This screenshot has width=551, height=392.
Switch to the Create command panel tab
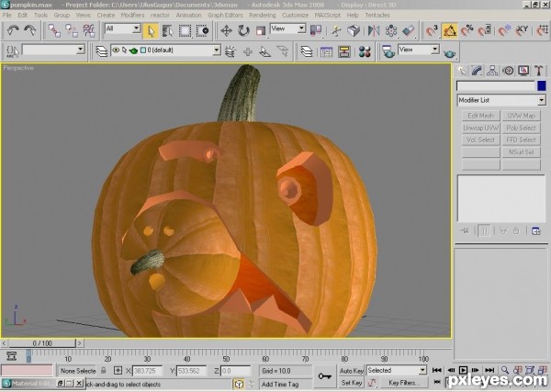coord(461,71)
